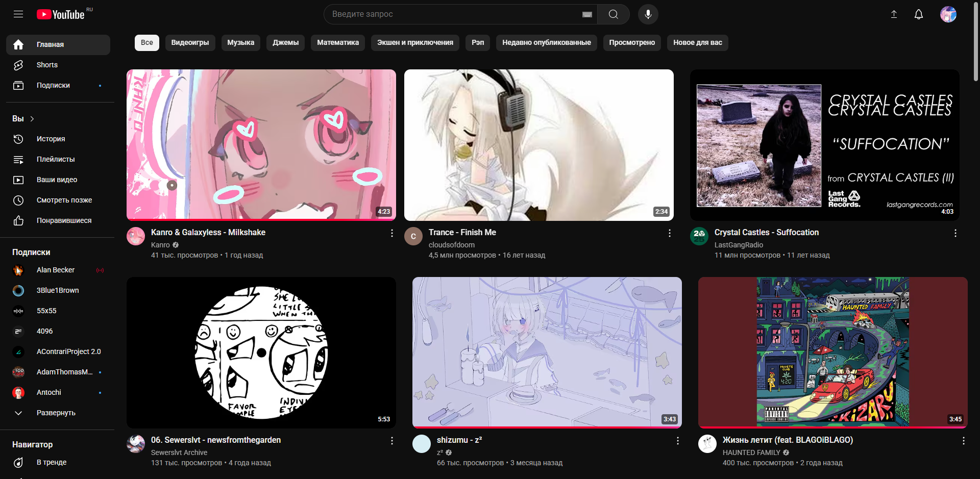This screenshot has width=980, height=479.
Task: Click the upload video icon
Action: 894,14
